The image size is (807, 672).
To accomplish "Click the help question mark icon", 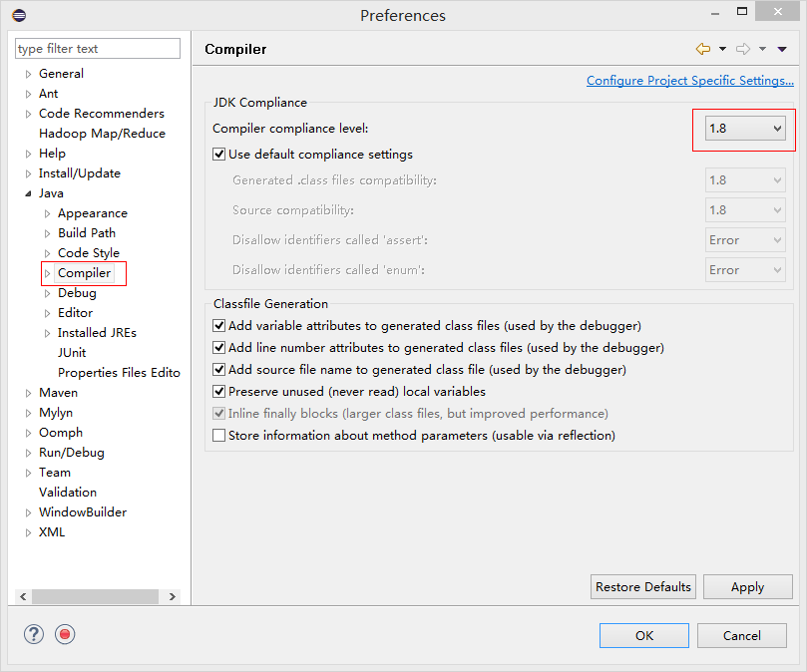I will coord(34,634).
